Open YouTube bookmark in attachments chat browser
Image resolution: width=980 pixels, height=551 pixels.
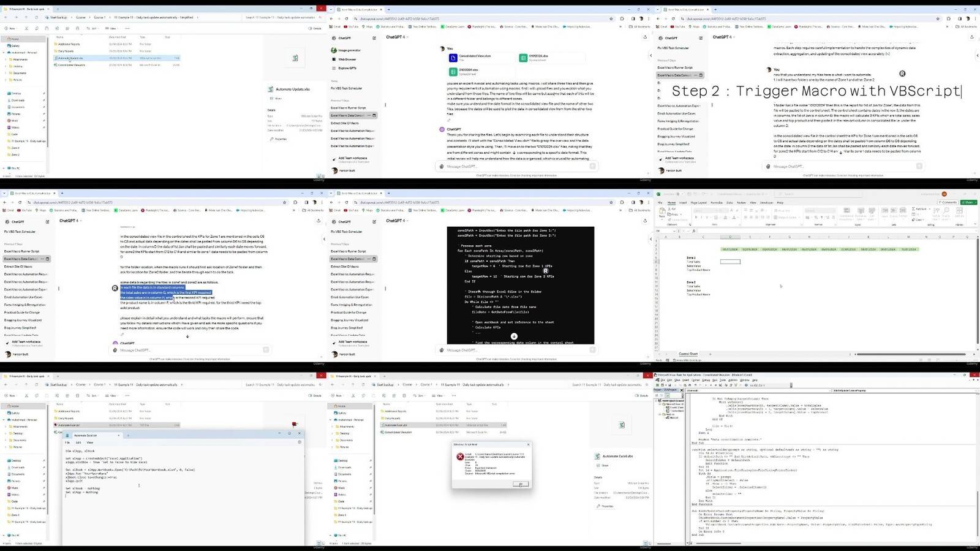pyautogui.click(x=352, y=27)
